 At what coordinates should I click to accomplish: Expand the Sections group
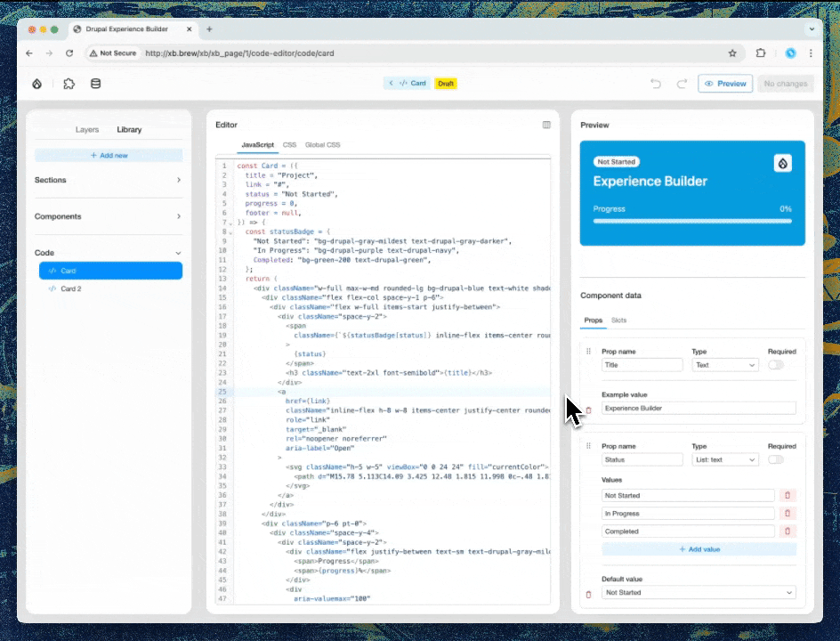pos(108,180)
